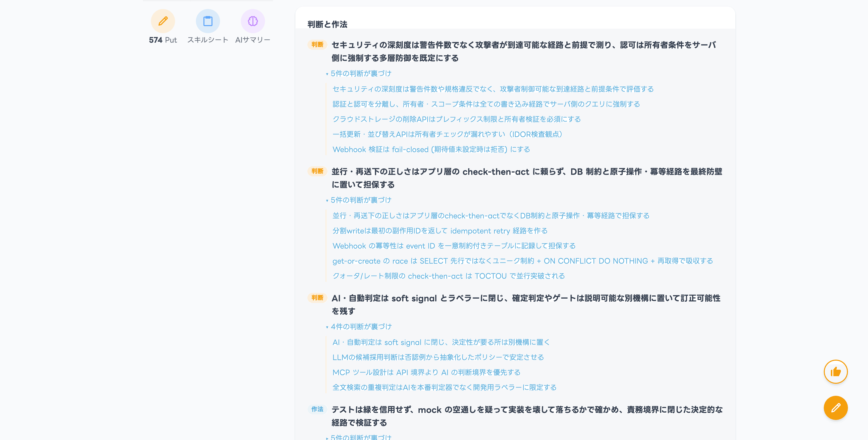This screenshot has width=868, height=440.
Task: Open link 認証と認可を分離し、所有者・スコープ条件
Action: click(486, 104)
